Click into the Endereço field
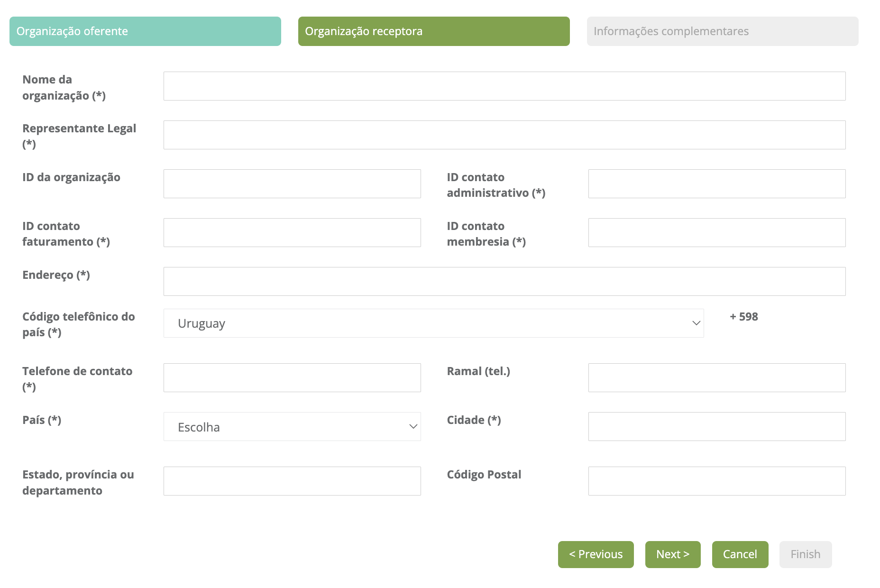Image resolution: width=880 pixels, height=588 pixels. click(504, 282)
